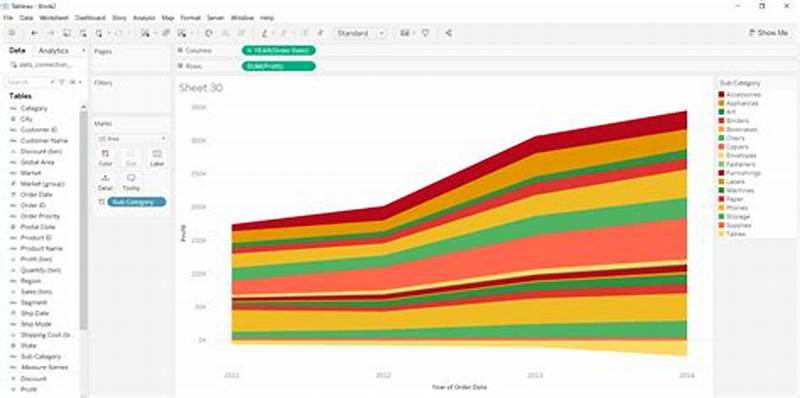
Task: Click the Highlight pen toolbar icon
Action: coord(264,33)
